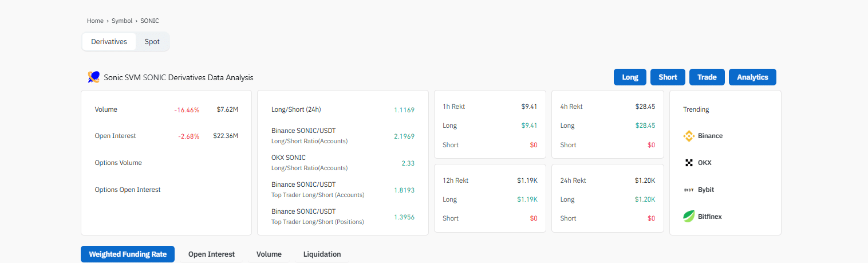The image size is (868, 263).
Task: Click the Options Volume label
Action: click(x=119, y=163)
